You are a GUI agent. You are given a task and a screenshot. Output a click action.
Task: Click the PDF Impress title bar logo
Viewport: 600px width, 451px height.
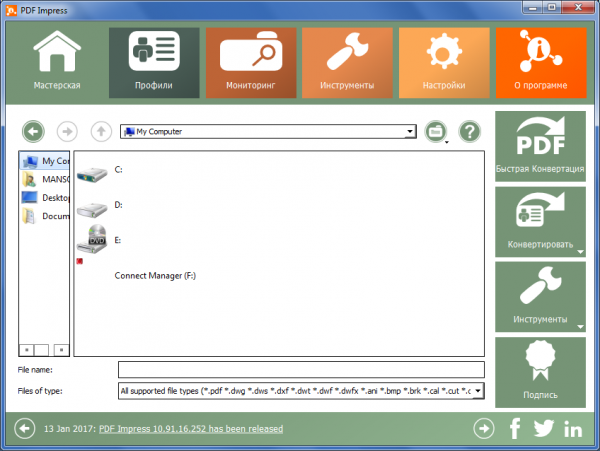pos(11,10)
